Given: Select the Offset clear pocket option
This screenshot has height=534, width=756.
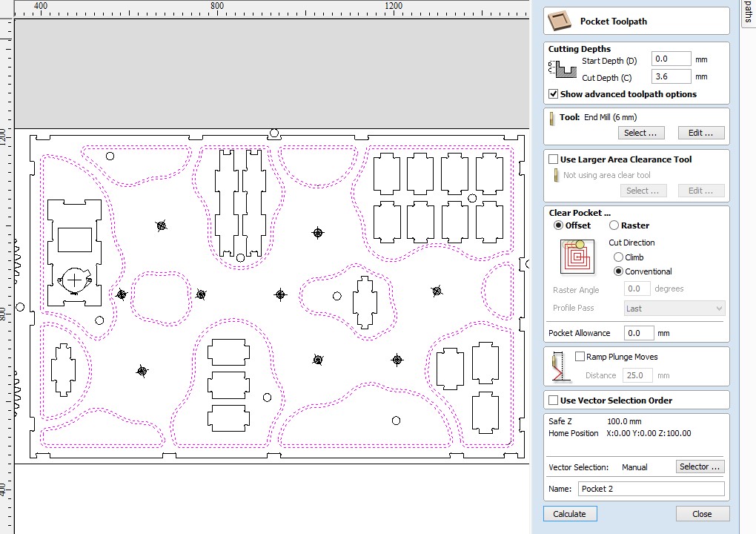Looking at the screenshot, I should coord(558,225).
